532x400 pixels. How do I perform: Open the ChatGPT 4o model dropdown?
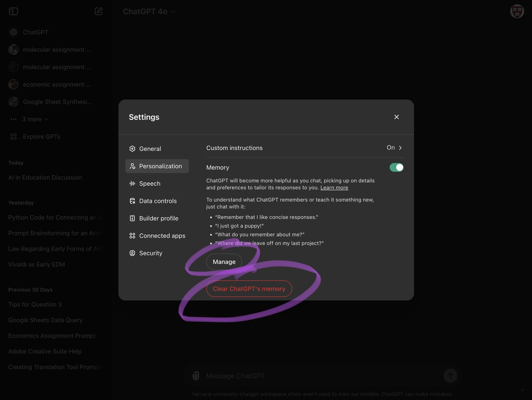click(x=149, y=11)
